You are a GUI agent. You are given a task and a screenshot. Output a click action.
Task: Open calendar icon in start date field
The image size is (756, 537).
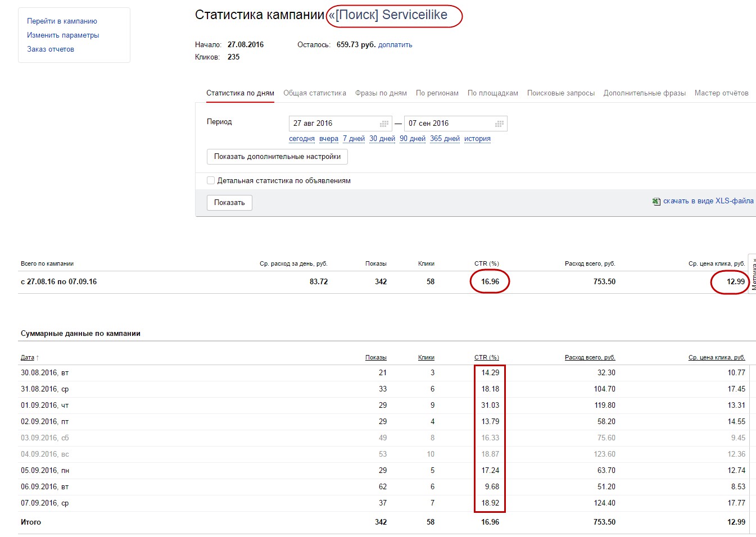click(384, 124)
